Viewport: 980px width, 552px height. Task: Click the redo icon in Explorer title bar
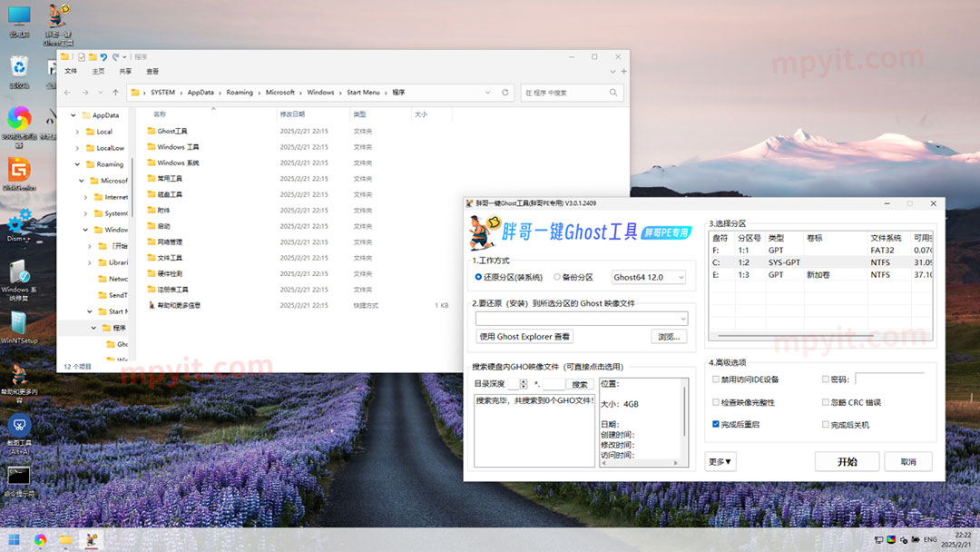click(x=115, y=57)
